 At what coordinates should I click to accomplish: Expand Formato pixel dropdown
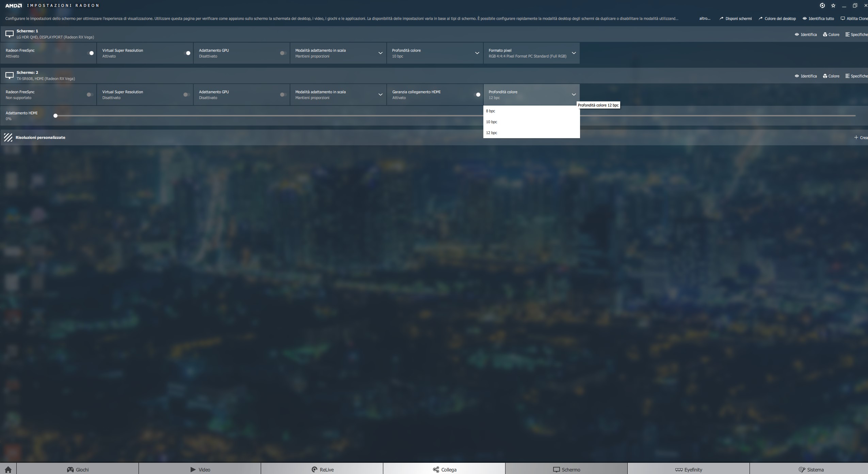pyautogui.click(x=574, y=53)
